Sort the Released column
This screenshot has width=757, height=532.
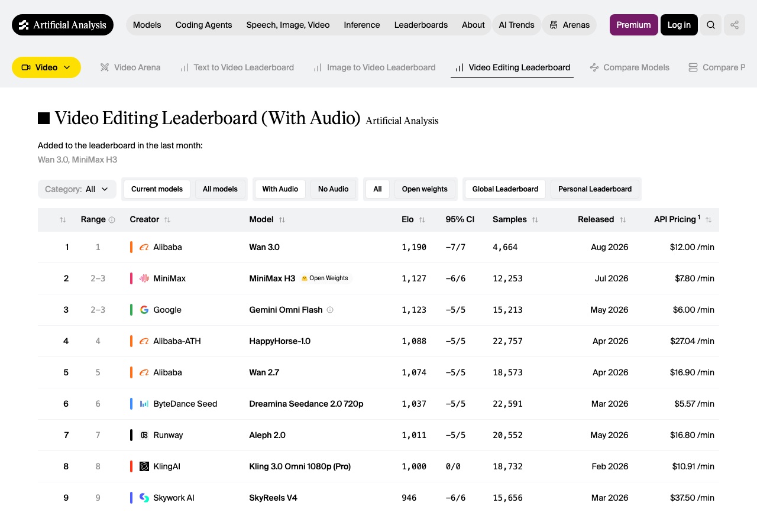click(x=623, y=220)
